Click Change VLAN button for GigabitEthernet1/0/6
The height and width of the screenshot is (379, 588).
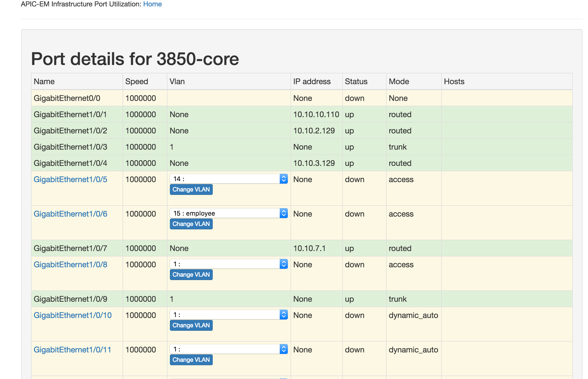pos(191,224)
